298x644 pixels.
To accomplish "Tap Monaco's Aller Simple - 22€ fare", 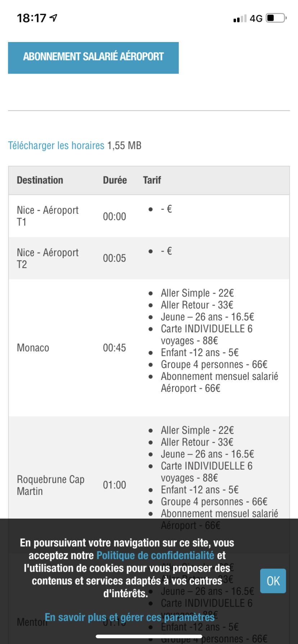I will pyautogui.click(x=197, y=293).
